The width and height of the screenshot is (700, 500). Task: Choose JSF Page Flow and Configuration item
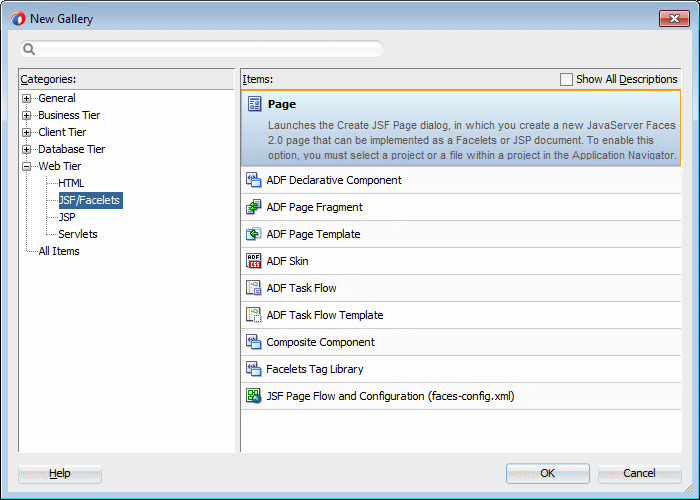[x=461, y=396]
